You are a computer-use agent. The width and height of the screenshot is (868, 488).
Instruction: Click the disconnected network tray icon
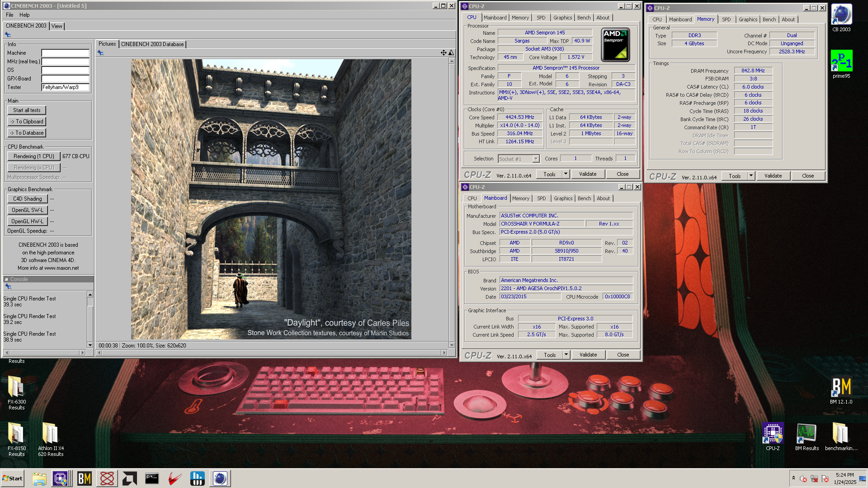click(814, 479)
